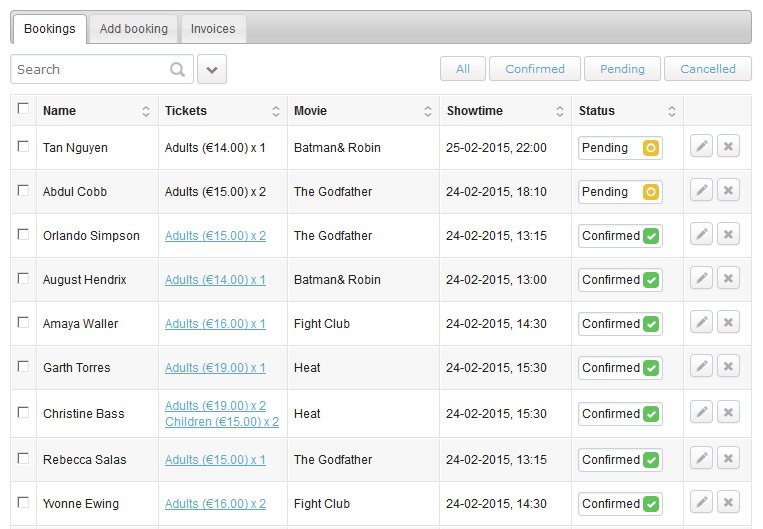Click the search magnifier icon
The height and width of the screenshot is (529, 763).
178,70
